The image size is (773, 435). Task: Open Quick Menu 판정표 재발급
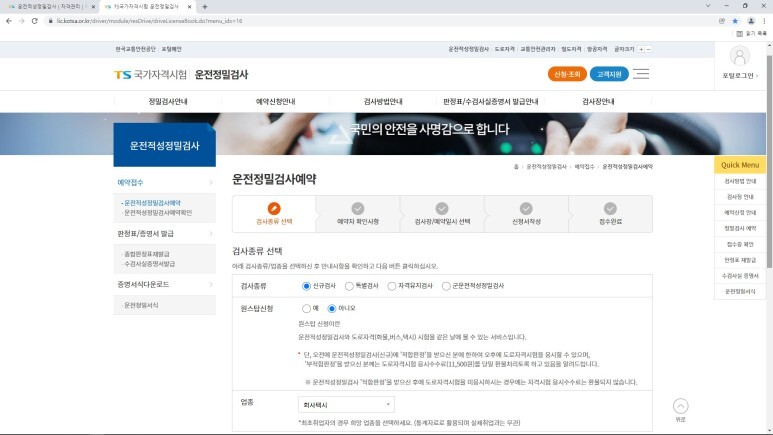(740, 260)
